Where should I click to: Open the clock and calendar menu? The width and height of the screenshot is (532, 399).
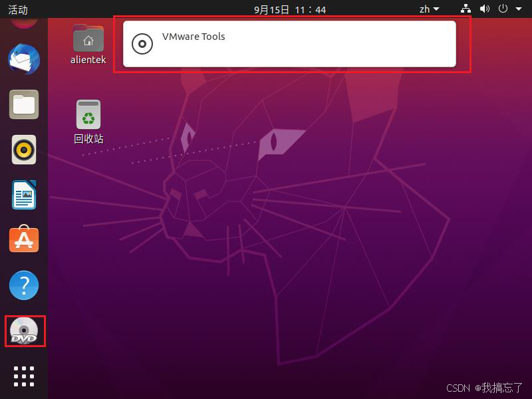(290, 9)
